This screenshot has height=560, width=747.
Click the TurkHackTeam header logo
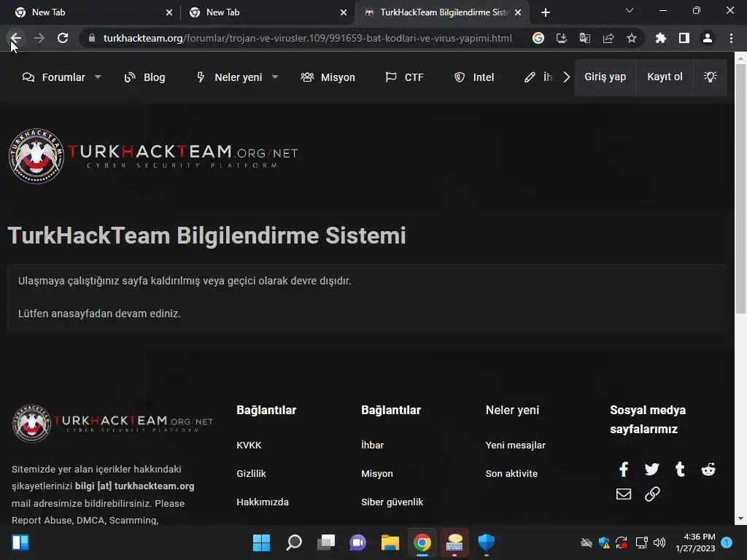point(153,156)
